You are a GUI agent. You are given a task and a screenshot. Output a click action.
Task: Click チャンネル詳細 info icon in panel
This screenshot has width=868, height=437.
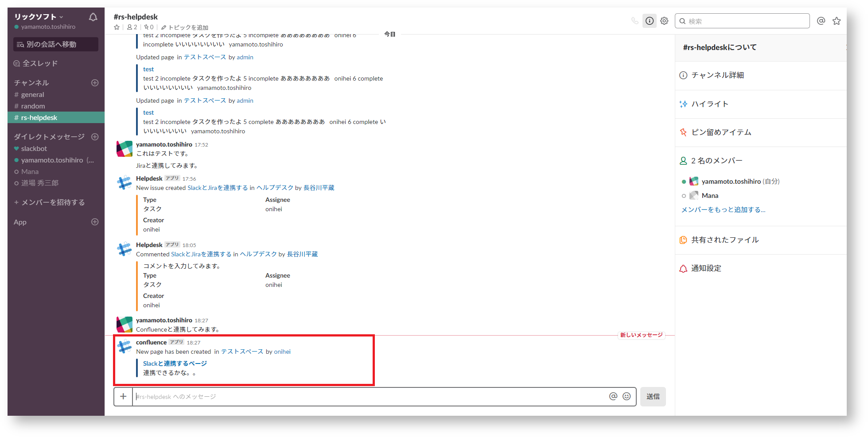coord(683,75)
